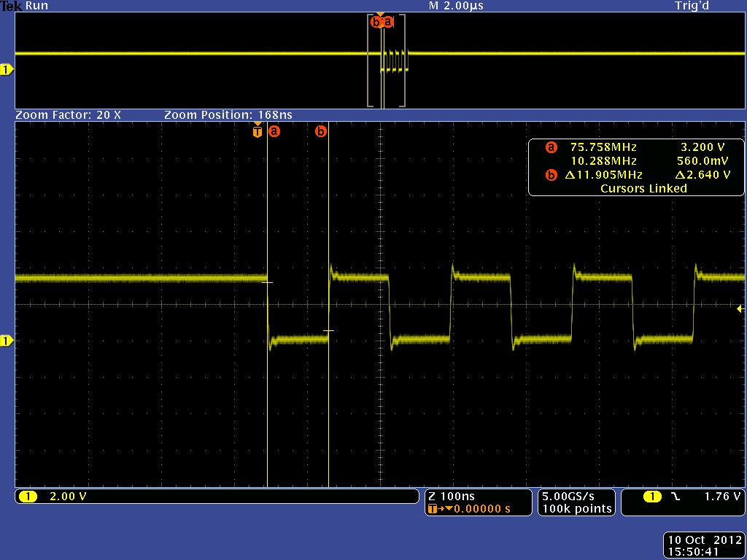Click the channel 1 ground marker on waveform

(7, 341)
